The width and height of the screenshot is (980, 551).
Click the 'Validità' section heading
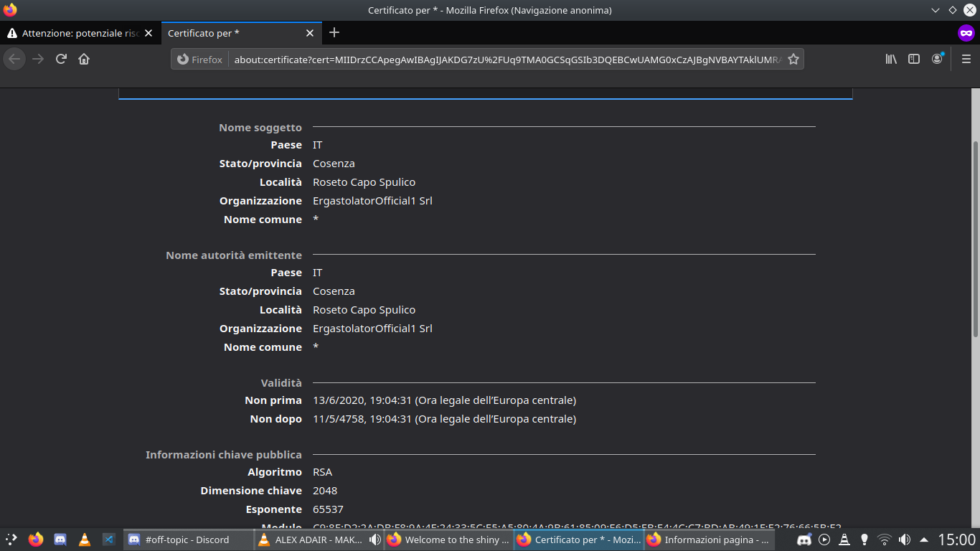click(281, 383)
